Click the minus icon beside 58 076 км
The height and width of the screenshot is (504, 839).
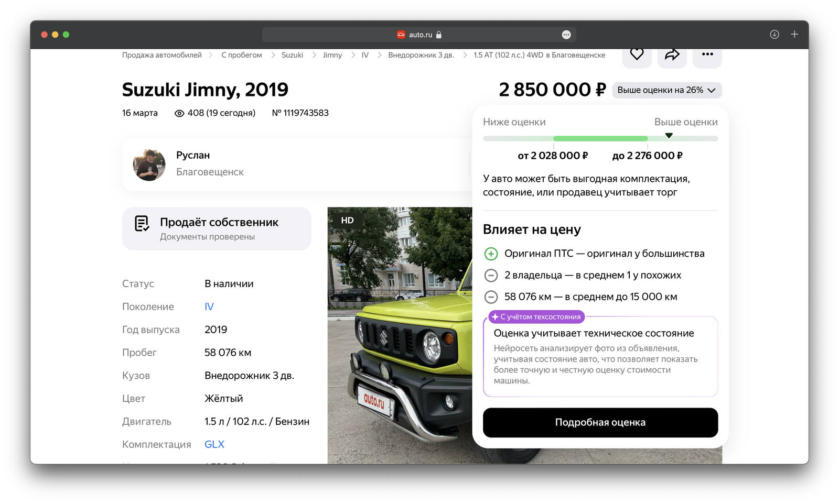click(491, 297)
